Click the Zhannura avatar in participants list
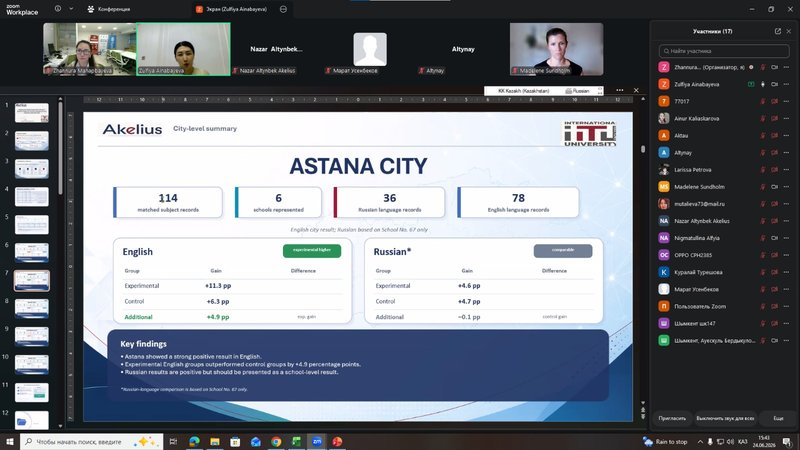Viewport: 800px width, 450px height. click(x=664, y=67)
